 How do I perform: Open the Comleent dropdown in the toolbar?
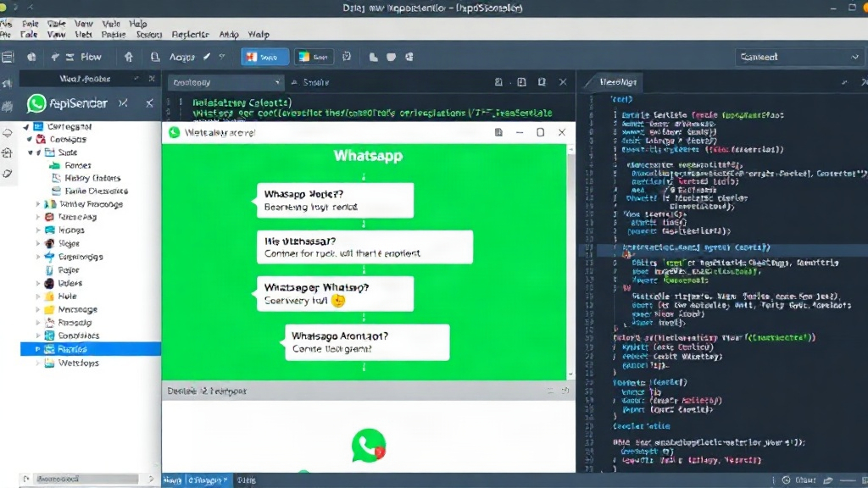[798, 57]
